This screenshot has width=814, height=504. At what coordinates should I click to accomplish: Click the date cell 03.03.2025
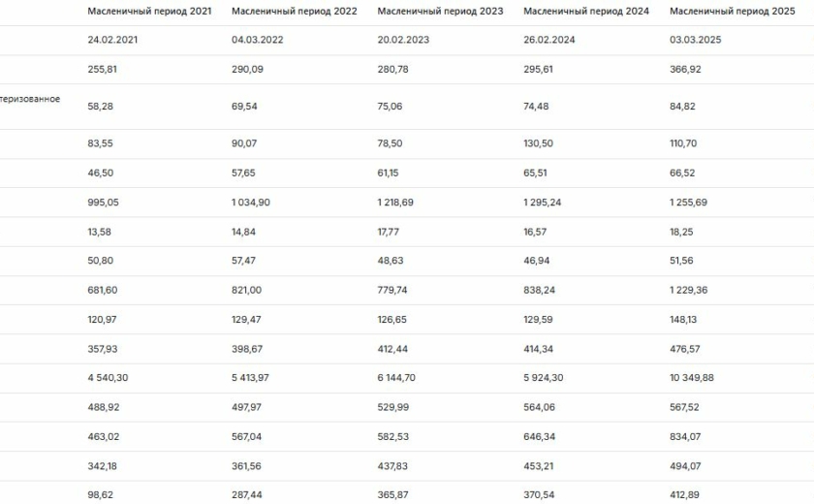pos(695,40)
